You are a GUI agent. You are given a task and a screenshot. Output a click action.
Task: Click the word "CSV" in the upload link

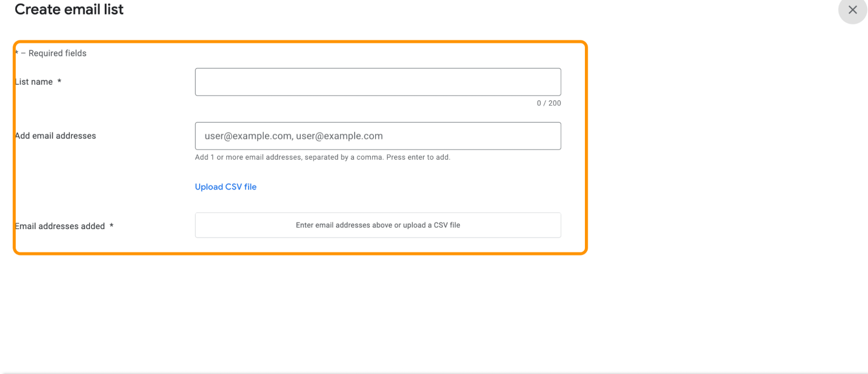click(233, 187)
